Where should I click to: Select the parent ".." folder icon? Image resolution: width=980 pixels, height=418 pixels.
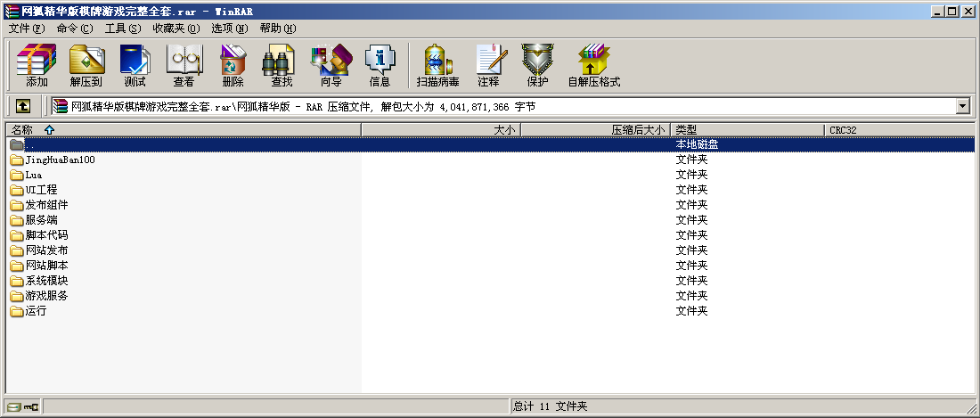click(17, 145)
